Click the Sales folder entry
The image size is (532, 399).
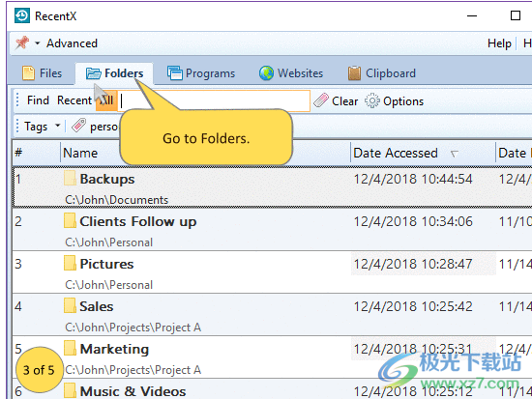point(97,306)
